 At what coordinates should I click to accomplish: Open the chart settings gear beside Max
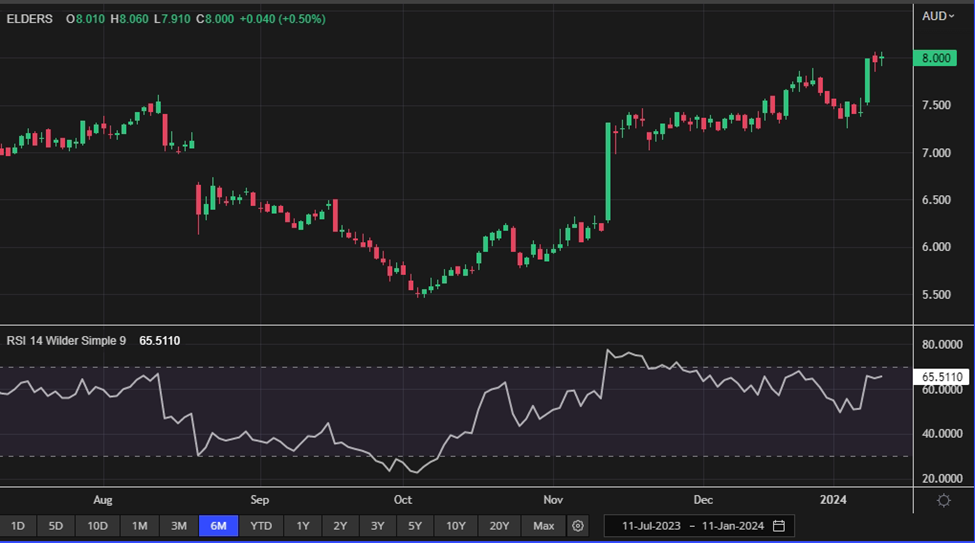click(578, 526)
